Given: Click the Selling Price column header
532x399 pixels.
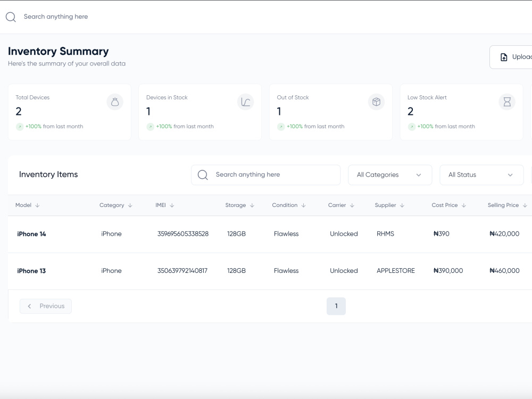Looking at the screenshot, I should click(503, 205).
